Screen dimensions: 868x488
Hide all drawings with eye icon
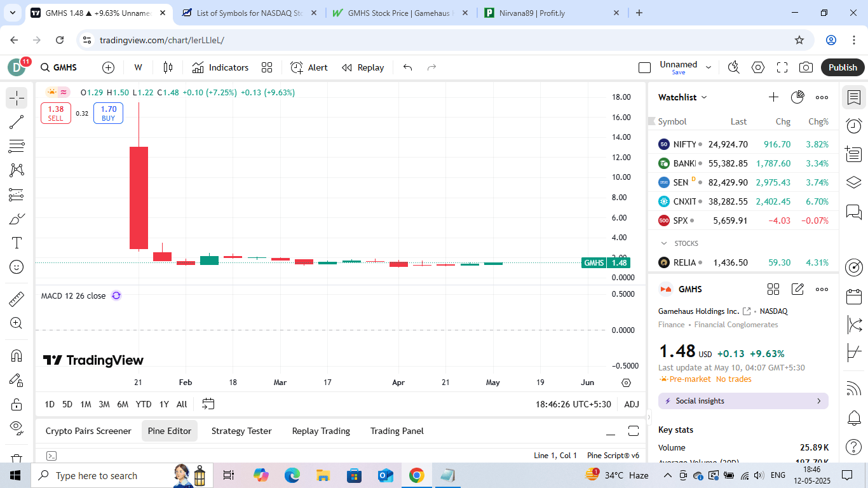(x=17, y=427)
